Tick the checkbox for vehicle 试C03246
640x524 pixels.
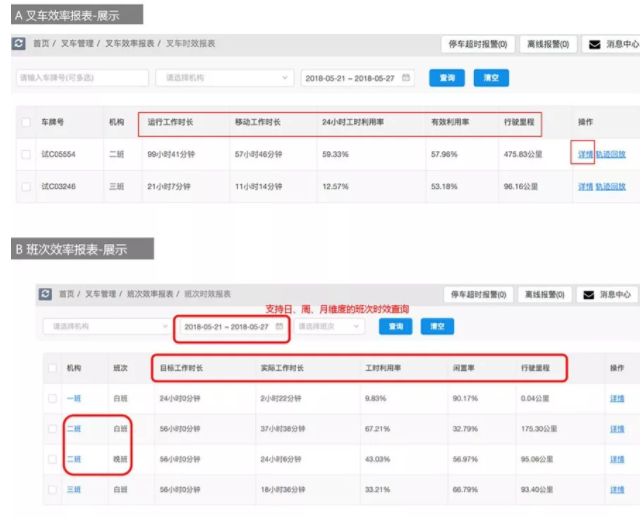[26, 186]
